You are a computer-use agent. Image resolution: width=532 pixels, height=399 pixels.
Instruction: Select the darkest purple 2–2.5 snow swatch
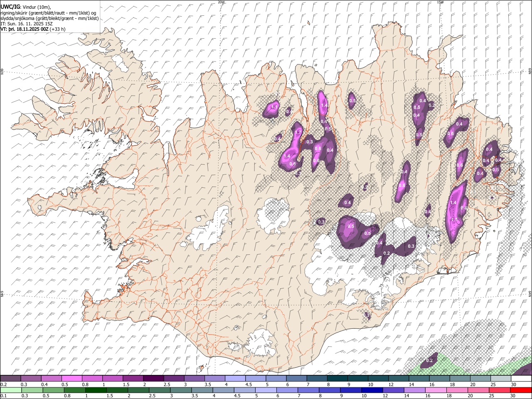(x=153, y=378)
